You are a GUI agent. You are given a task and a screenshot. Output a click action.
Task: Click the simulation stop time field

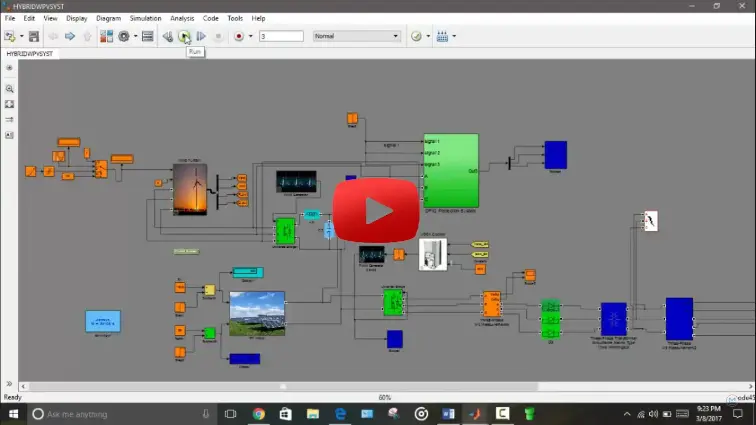[x=280, y=36]
